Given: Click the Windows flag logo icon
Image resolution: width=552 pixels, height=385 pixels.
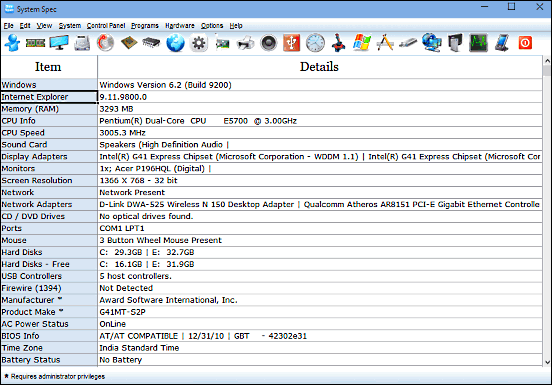Looking at the screenshot, I should click(x=362, y=43).
